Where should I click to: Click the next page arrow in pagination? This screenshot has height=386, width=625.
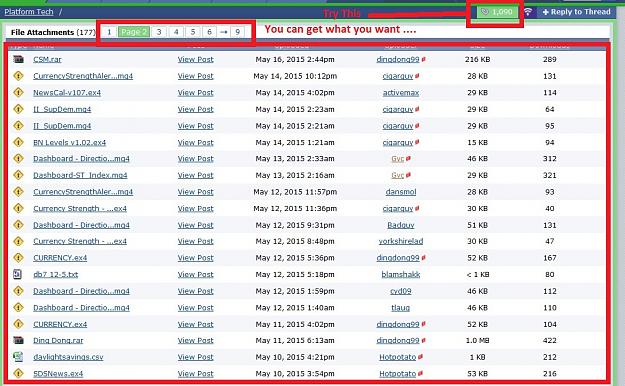[x=224, y=32]
